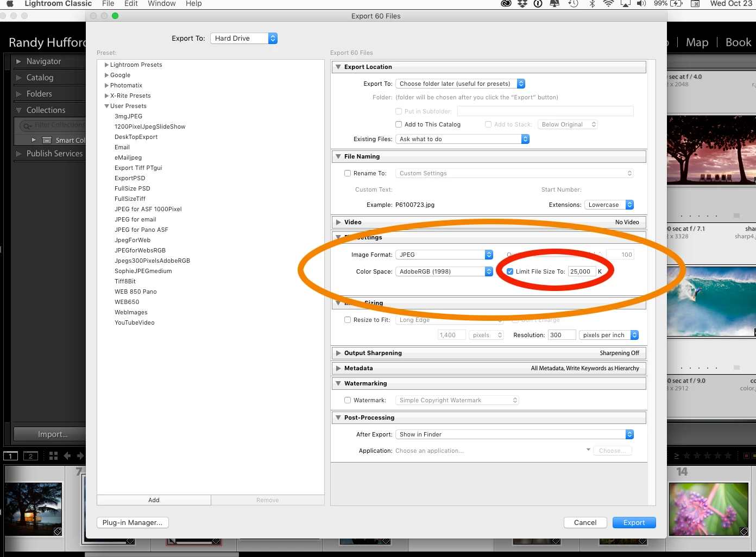
Task: Select the YouTubeVideo user preset
Action: (x=135, y=322)
